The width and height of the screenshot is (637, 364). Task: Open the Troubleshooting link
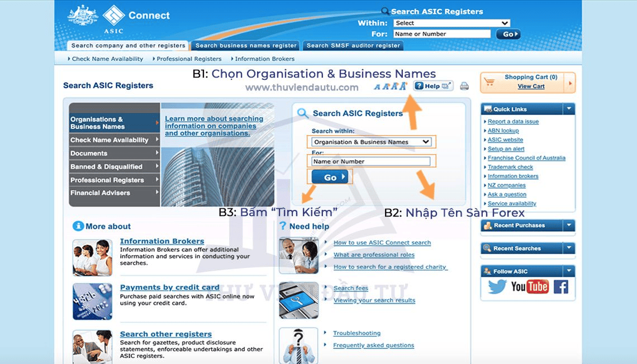357,333
